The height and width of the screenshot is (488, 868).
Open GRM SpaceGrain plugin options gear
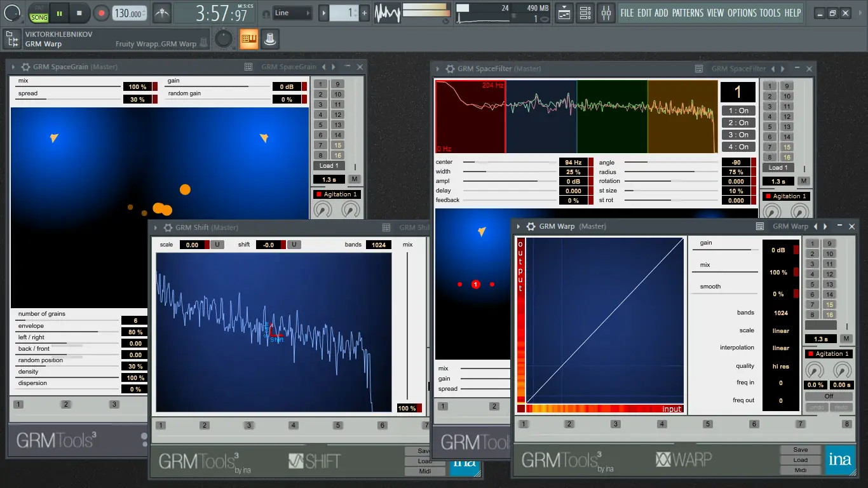(x=25, y=67)
